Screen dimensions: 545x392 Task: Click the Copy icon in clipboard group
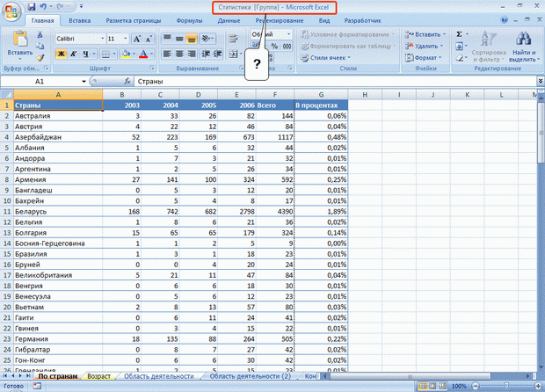click(x=40, y=46)
